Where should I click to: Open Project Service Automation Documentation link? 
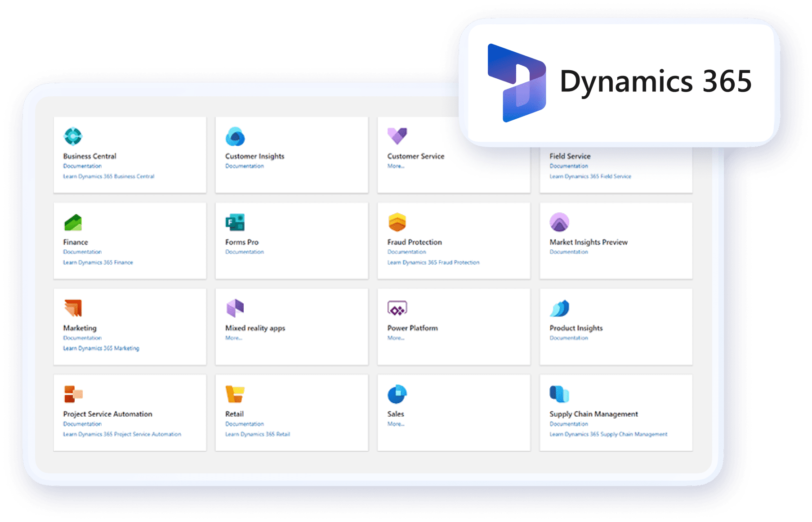[x=82, y=424]
